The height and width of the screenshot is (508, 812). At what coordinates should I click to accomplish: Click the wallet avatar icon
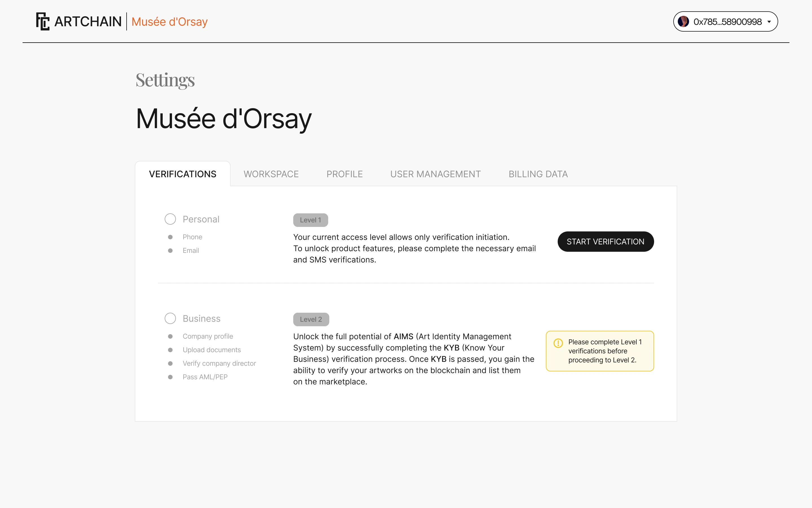click(683, 21)
